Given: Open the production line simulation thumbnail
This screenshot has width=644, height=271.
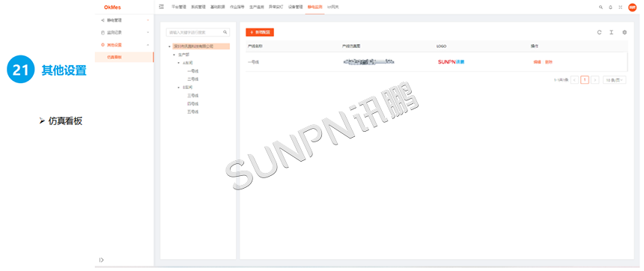Looking at the screenshot, I should coord(368,62).
